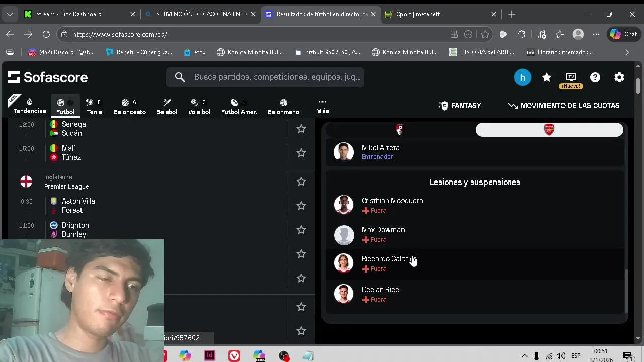This screenshot has width=644, height=362.
Task: Open the TV schedule icon marked ¡Nuevo!
Action: coord(571,79)
